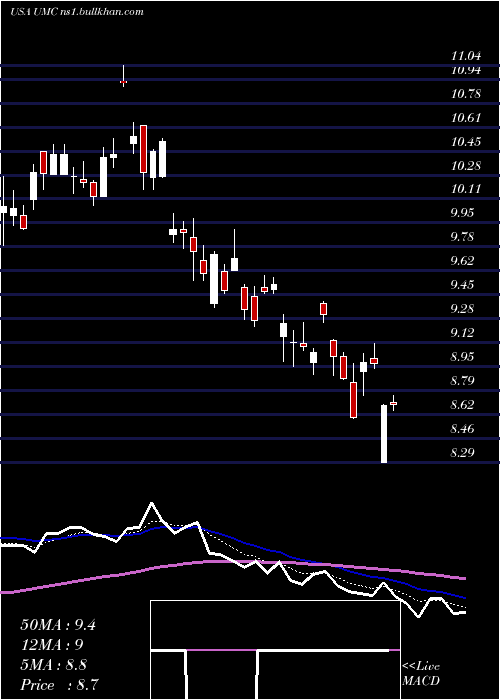Click the '<<Live MACD' label
The width and height of the screenshot is (500, 700).
(421, 674)
